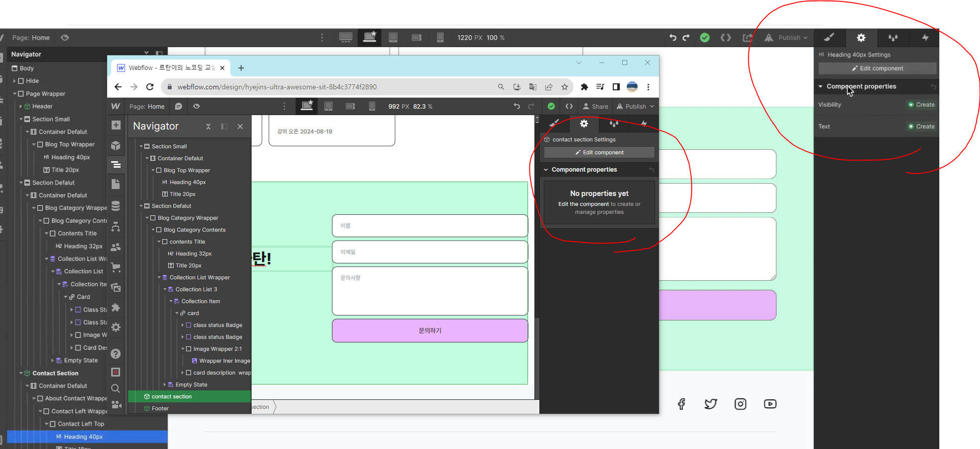Click Create indicator beside Text property
980x449 pixels.
(x=921, y=127)
